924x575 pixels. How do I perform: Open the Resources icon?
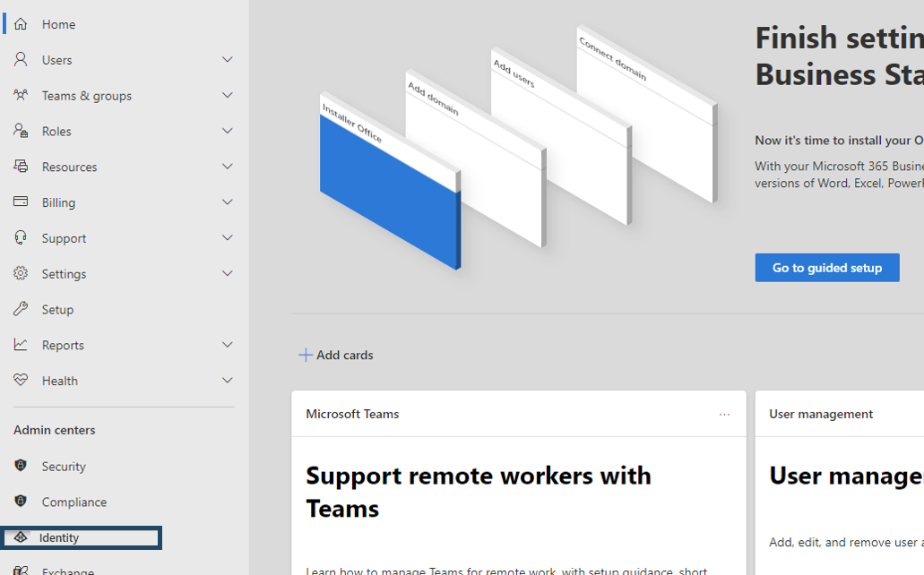(21, 166)
